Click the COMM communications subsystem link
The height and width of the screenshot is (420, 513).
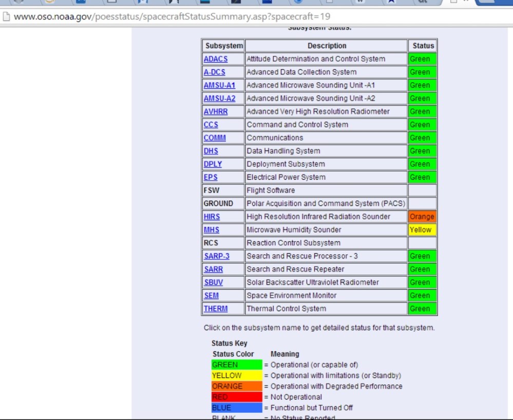[x=214, y=138]
